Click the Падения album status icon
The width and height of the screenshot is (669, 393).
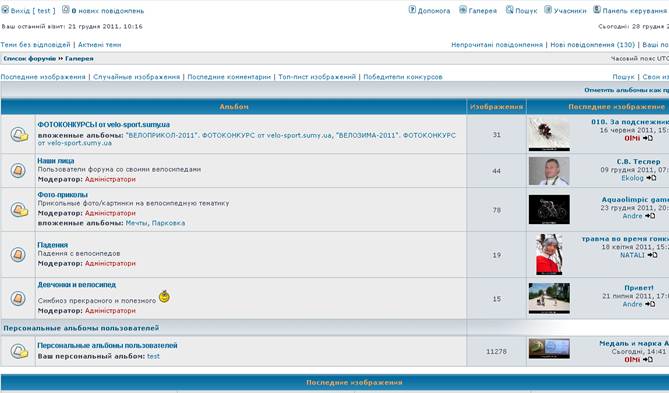click(x=18, y=255)
